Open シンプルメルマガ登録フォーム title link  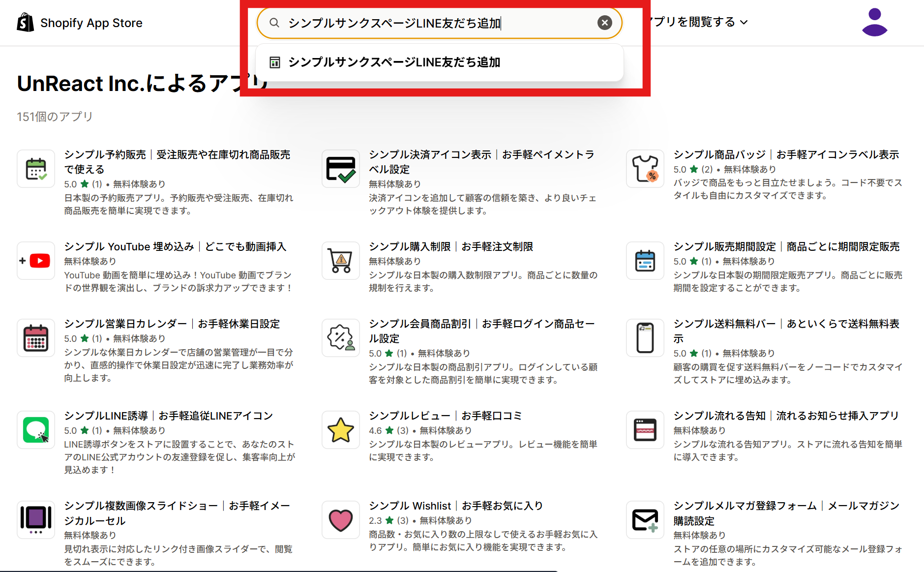tap(786, 513)
